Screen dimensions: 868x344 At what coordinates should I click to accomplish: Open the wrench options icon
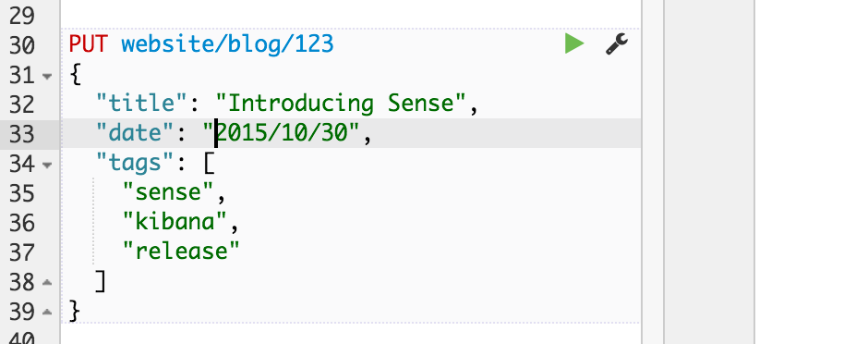tap(617, 43)
